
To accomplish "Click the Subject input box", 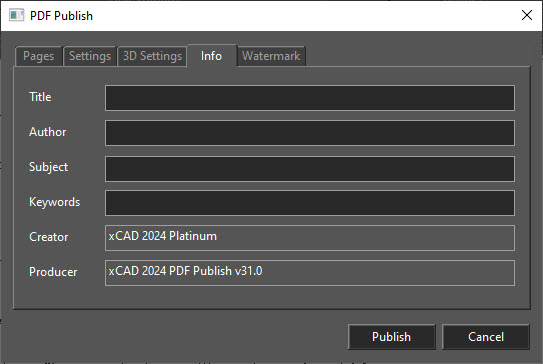I will [x=310, y=169].
